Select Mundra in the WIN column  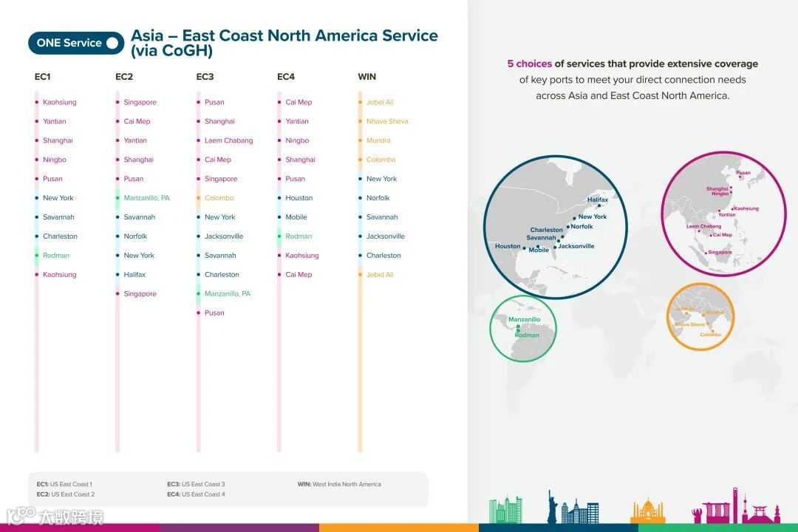[x=378, y=140]
